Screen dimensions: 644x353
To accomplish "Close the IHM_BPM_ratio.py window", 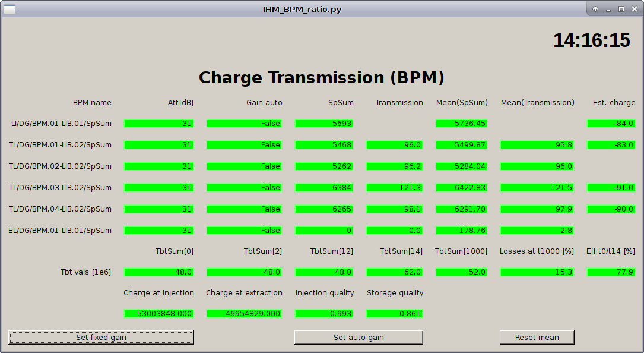I will click(x=634, y=9).
